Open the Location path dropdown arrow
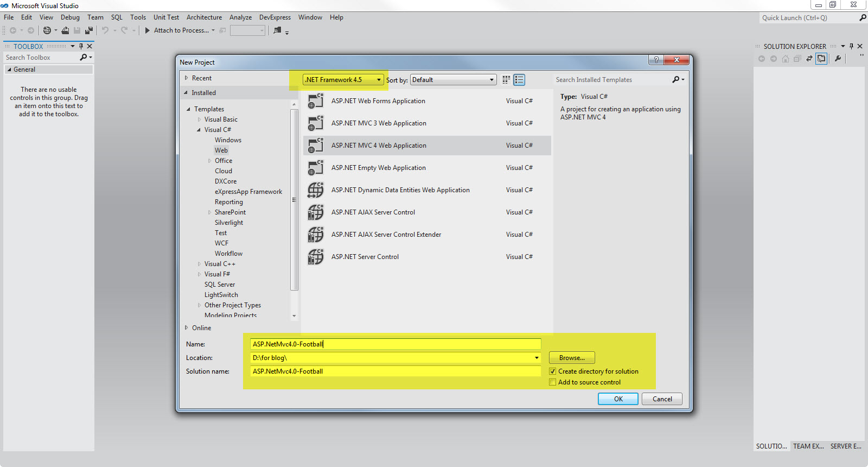This screenshot has width=868, height=467. tap(537, 358)
